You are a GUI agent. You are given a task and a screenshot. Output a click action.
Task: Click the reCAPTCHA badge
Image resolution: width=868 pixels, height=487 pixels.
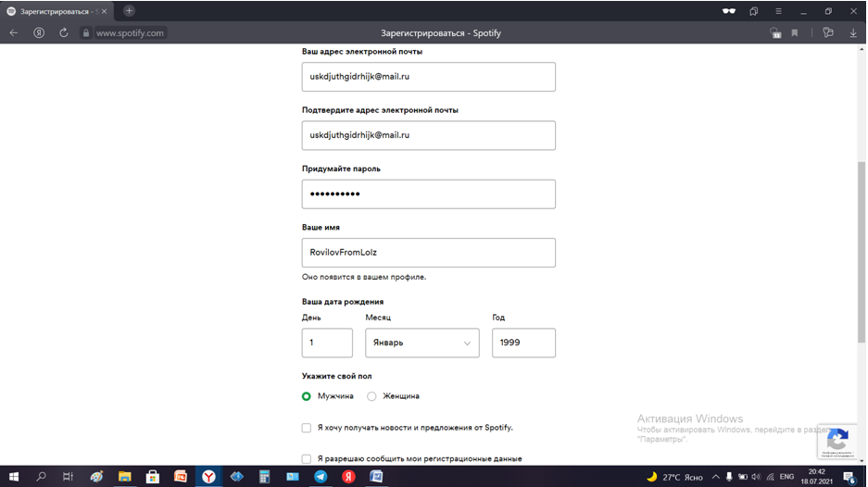point(837,441)
